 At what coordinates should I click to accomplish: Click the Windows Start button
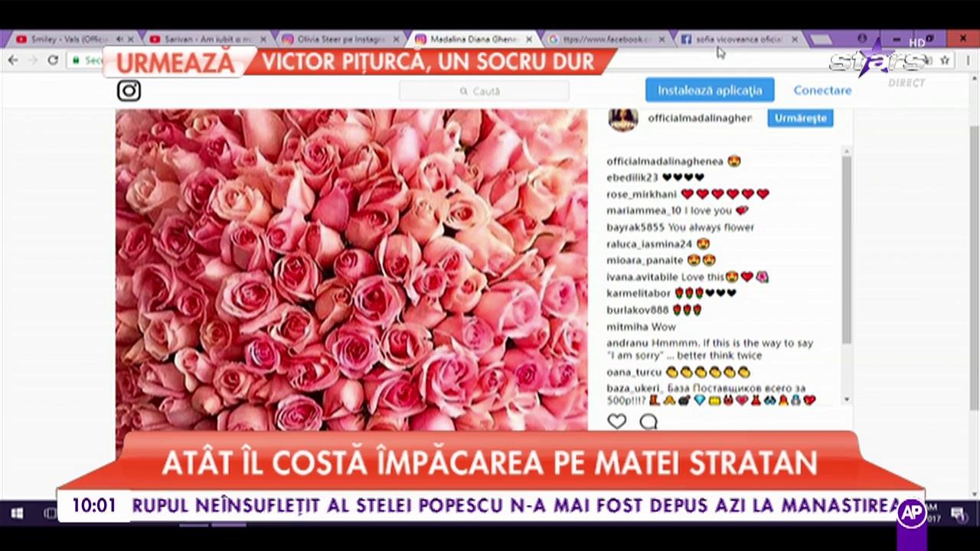[16, 514]
